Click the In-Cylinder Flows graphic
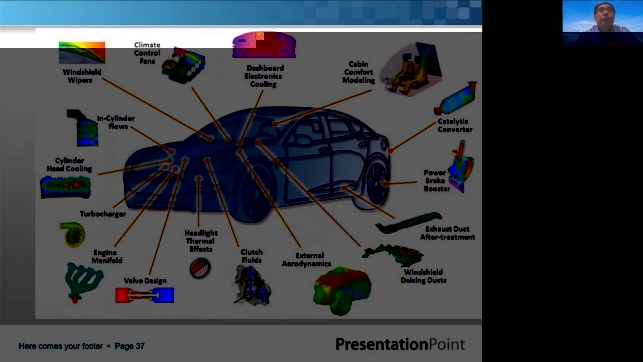 (x=83, y=128)
